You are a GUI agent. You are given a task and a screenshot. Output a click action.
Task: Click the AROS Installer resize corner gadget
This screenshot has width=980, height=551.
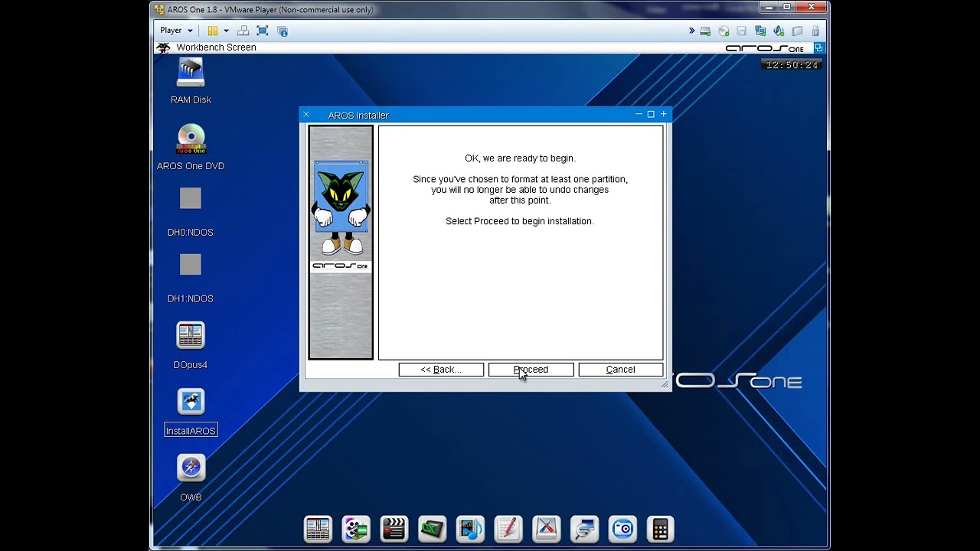[x=665, y=385]
